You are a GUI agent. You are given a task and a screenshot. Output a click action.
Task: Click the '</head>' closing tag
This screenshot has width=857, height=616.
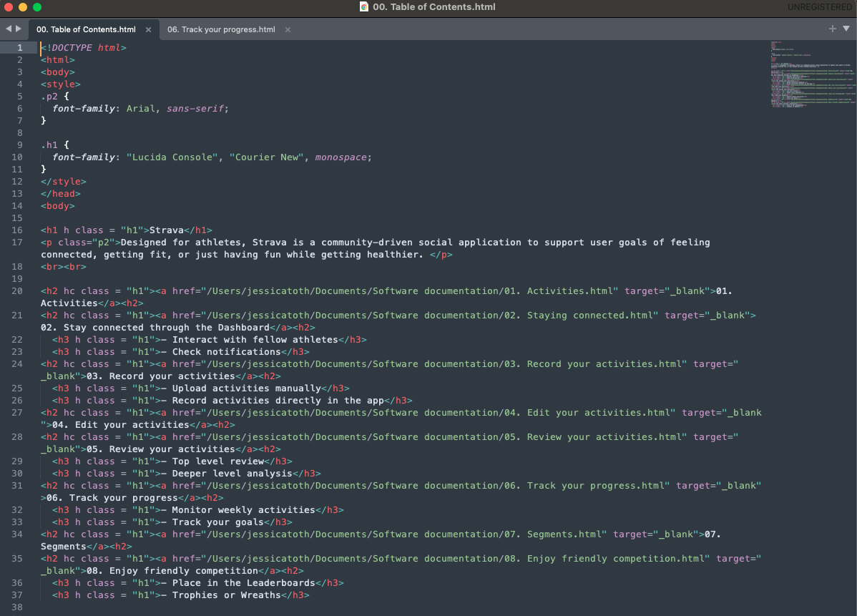pos(61,193)
